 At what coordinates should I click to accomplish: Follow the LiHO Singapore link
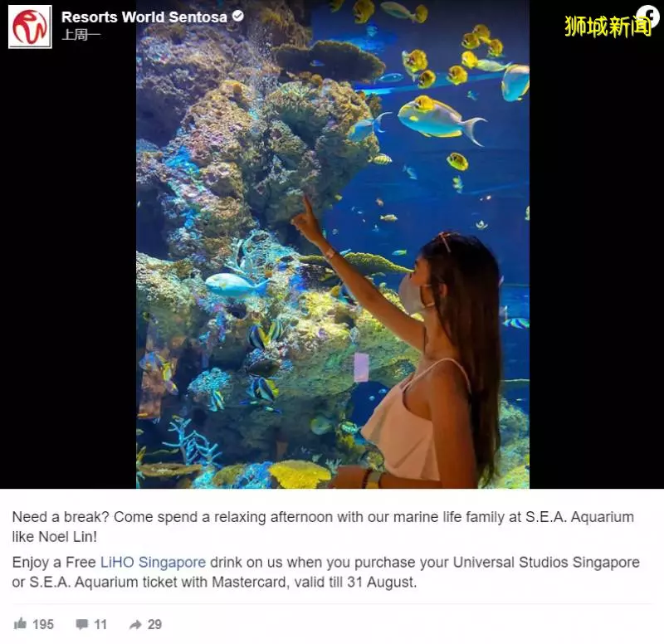pos(153,563)
